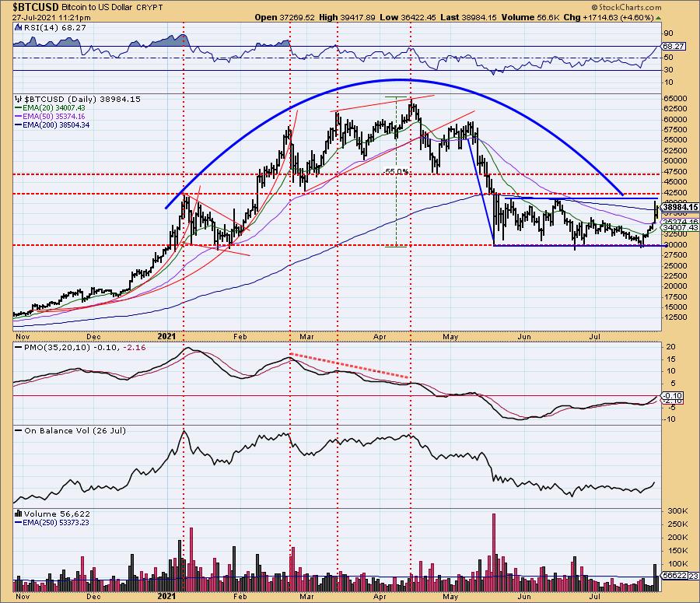This screenshot has width=700, height=603.
Task: Click the EMA(200) 38504.34 legend entry
Action: pyautogui.click(x=52, y=125)
